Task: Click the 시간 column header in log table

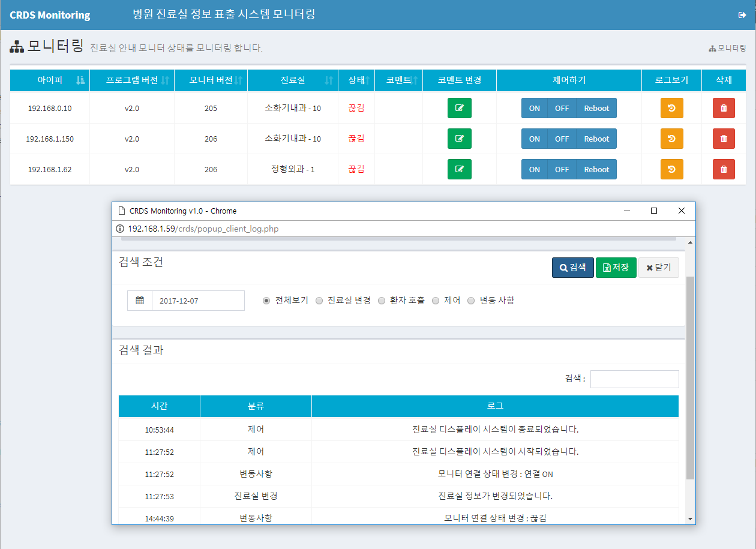Action: click(159, 406)
